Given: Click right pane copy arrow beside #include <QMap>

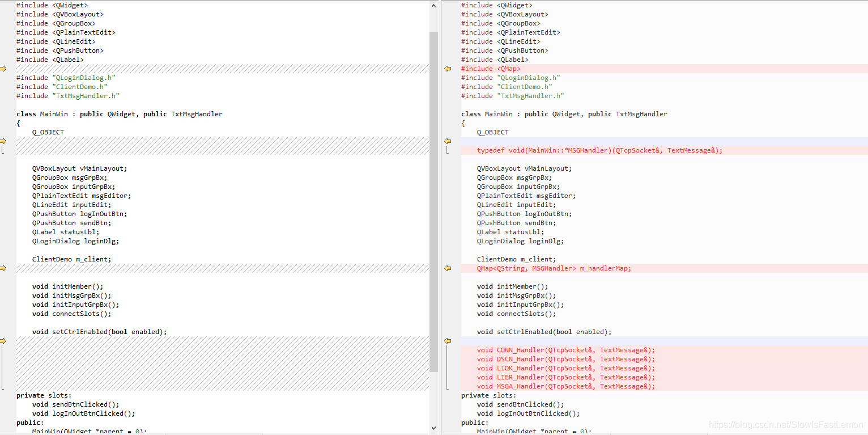Looking at the screenshot, I should pos(448,69).
